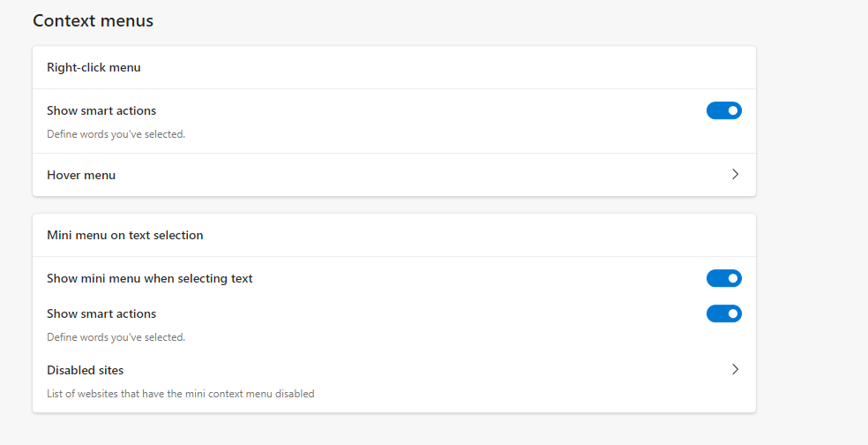The width and height of the screenshot is (868, 445).
Task: Disable Show smart actions under Right-click menu
Action: click(723, 110)
